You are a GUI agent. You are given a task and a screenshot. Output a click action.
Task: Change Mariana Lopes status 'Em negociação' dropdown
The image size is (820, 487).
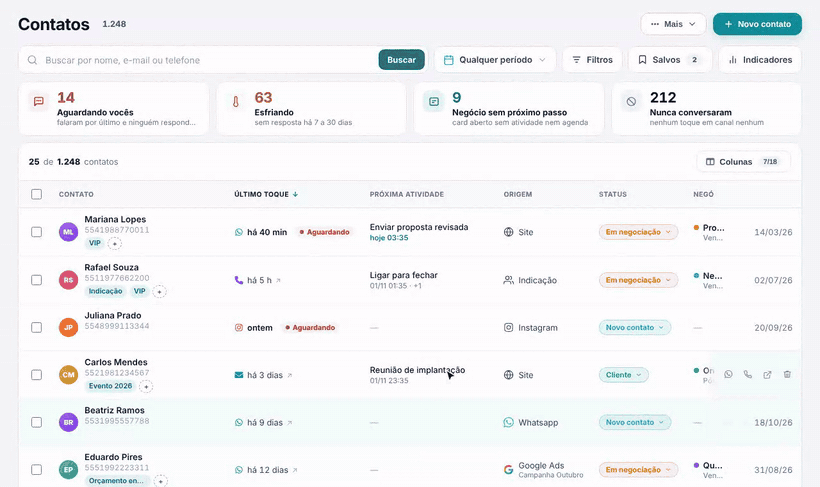(x=638, y=232)
